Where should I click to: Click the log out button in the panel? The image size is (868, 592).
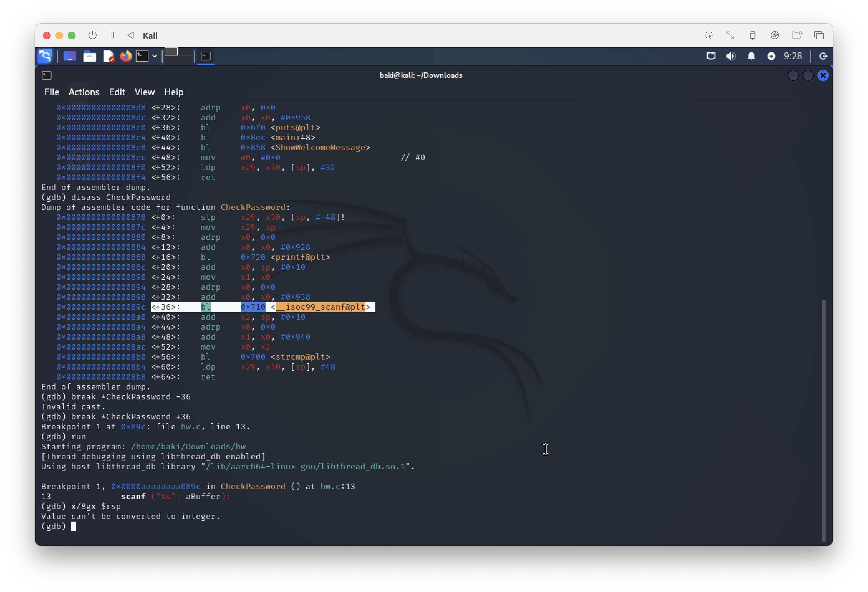[x=823, y=56]
